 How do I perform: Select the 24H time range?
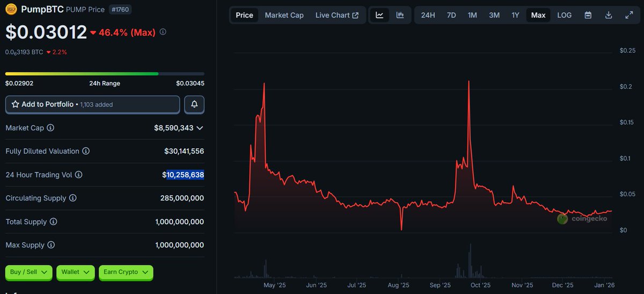[428, 15]
